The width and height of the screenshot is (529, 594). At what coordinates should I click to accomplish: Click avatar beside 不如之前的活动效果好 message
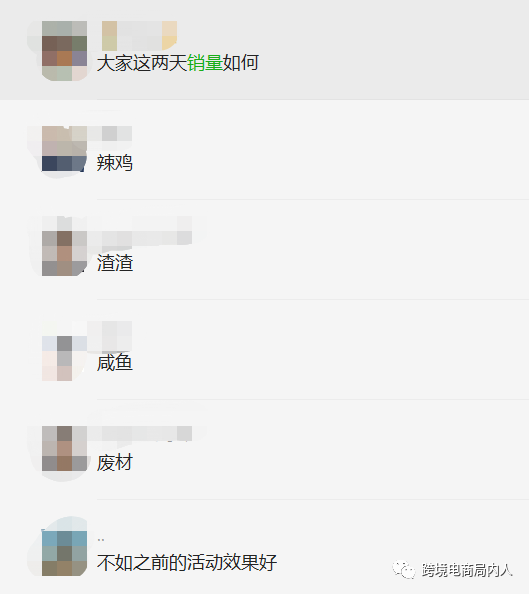pos(64,553)
